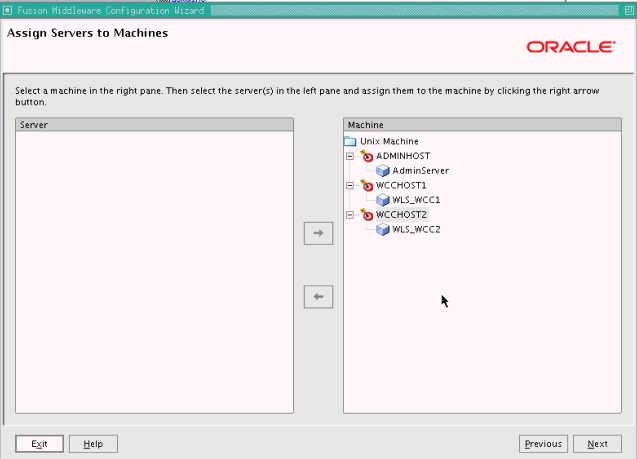The height and width of the screenshot is (459, 637).
Task: Click the maximize icon in title bar
Action: pyautogui.click(x=628, y=11)
